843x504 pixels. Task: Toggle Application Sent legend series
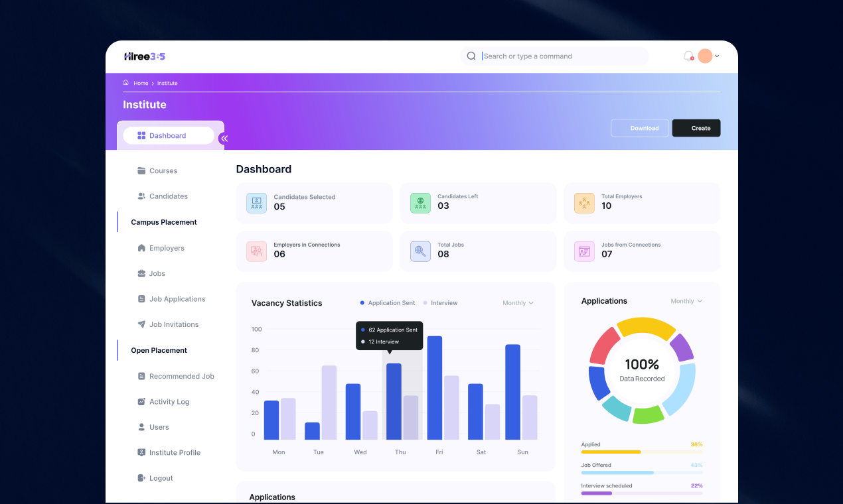388,303
